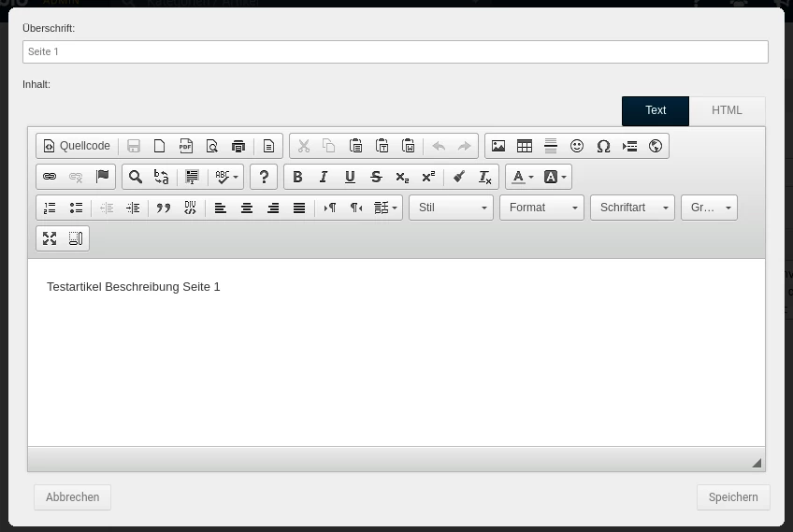This screenshot has height=532, width=793.
Task: Open the preview icon
Action: (212, 146)
